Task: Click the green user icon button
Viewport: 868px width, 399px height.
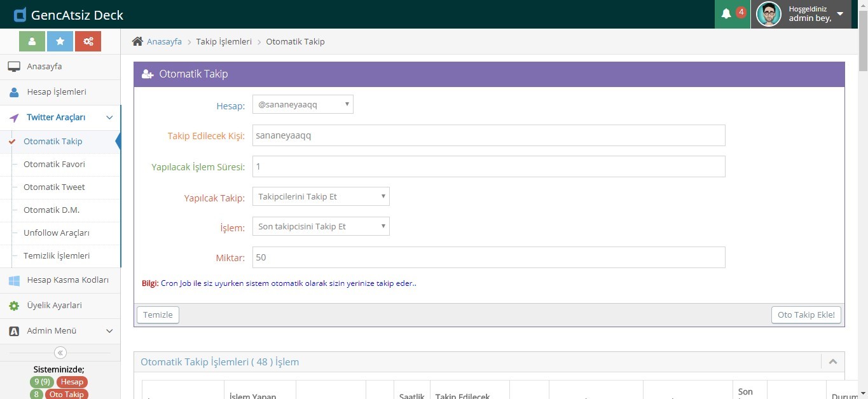Action: pos(32,41)
